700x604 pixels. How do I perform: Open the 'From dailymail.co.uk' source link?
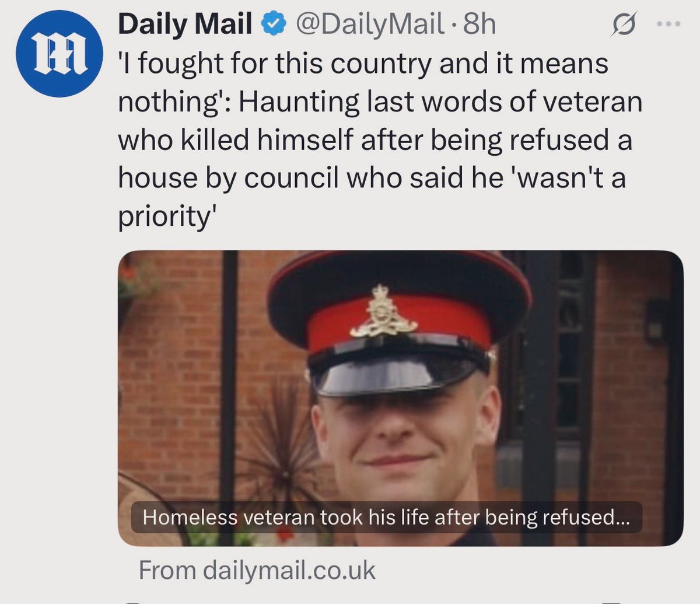(257, 570)
